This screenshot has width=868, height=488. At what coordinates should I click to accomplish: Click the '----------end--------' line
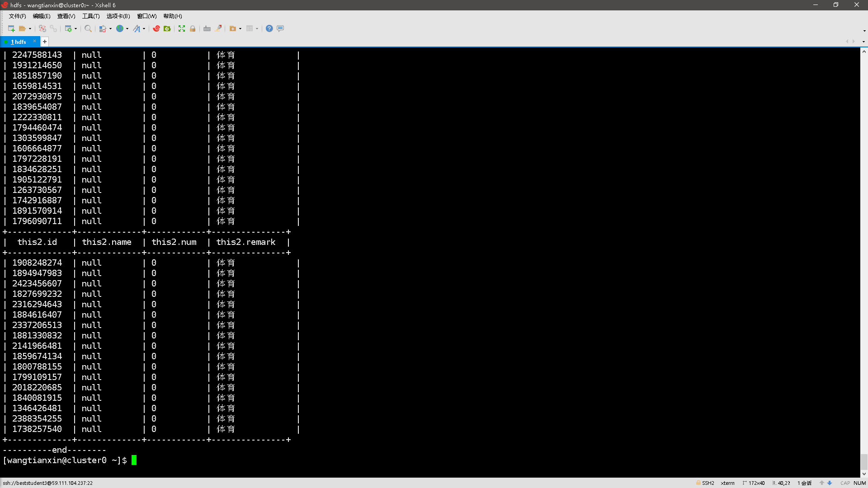[x=54, y=450]
